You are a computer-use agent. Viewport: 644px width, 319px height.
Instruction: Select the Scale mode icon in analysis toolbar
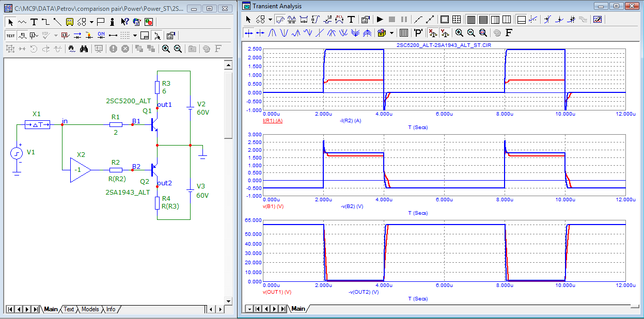280,20
